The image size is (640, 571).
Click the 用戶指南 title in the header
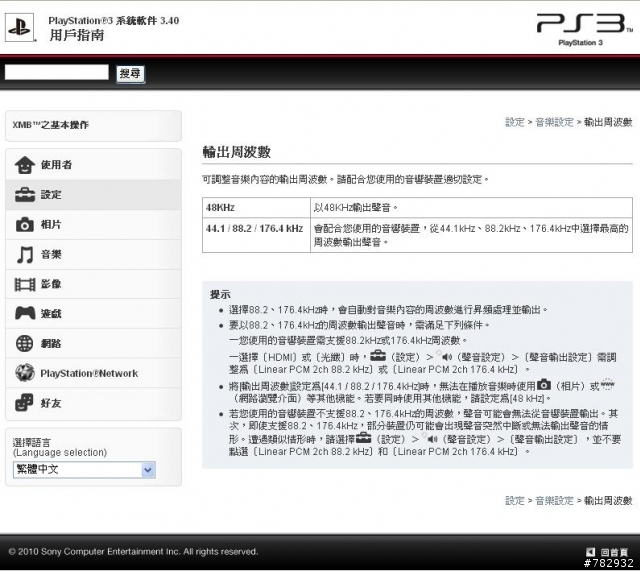coord(77,36)
